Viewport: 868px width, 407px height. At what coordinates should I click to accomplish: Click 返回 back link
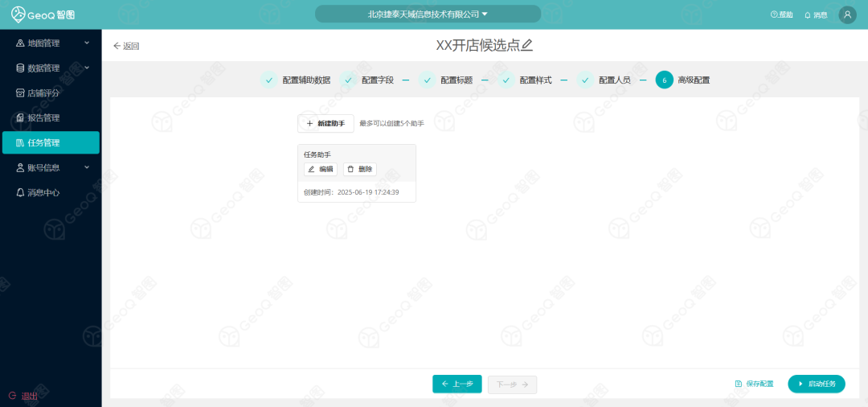point(126,46)
